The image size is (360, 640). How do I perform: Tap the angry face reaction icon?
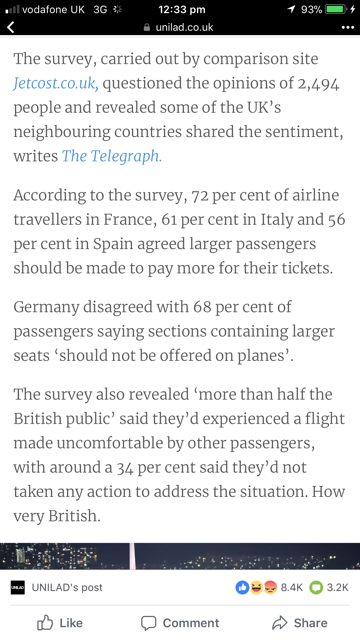coord(270,587)
